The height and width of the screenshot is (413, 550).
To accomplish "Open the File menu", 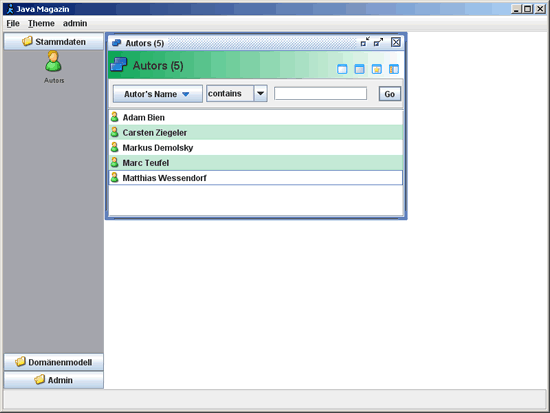I will pos(13,24).
